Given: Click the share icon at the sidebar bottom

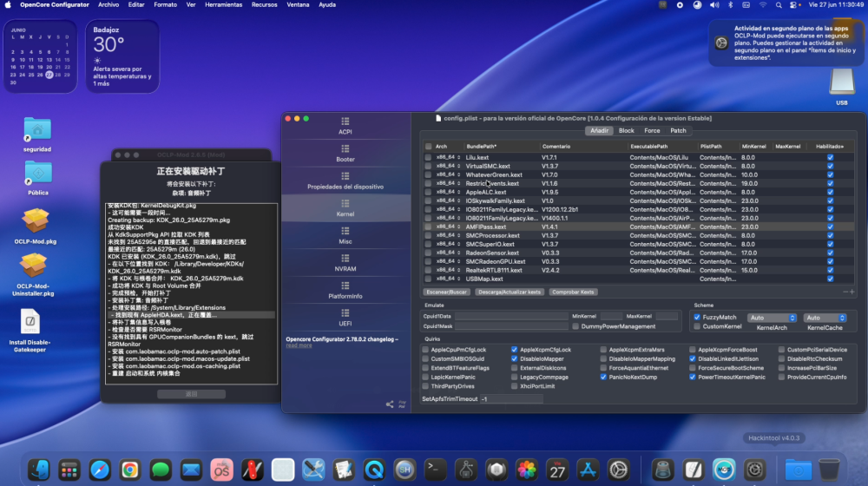Looking at the screenshot, I should click(390, 404).
